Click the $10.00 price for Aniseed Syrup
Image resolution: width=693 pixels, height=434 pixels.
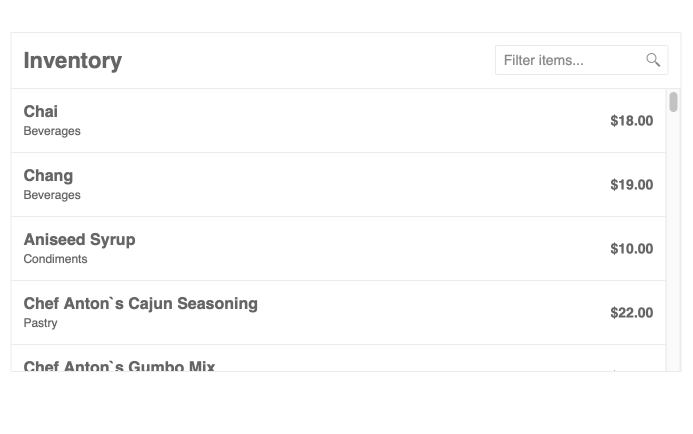click(x=631, y=249)
